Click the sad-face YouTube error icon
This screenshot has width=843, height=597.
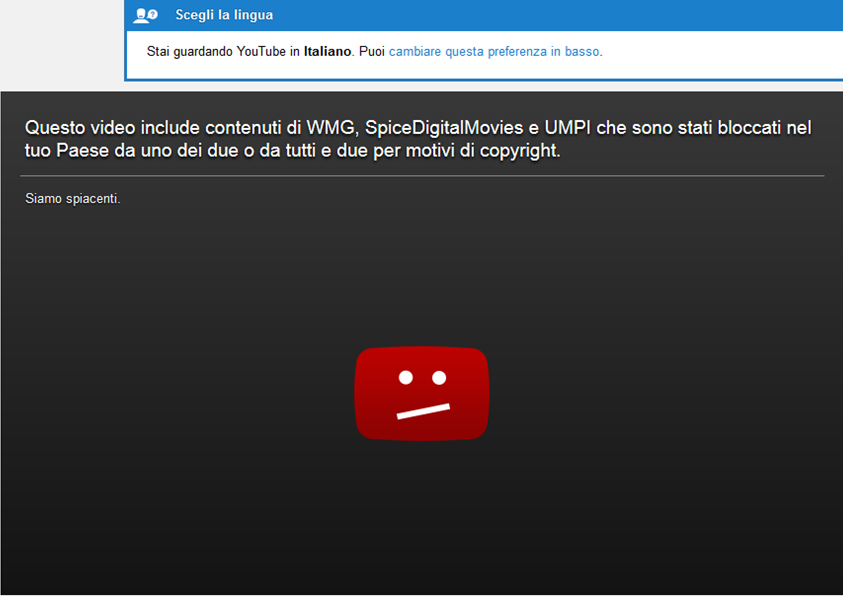pos(421,393)
